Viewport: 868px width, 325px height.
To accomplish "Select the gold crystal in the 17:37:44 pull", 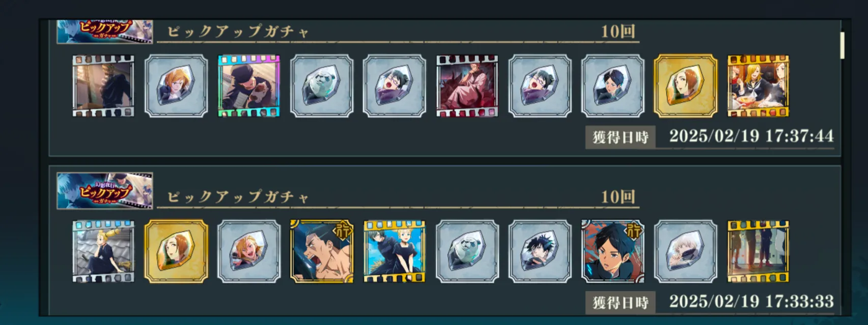I will pyautogui.click(x=685, y=86).
